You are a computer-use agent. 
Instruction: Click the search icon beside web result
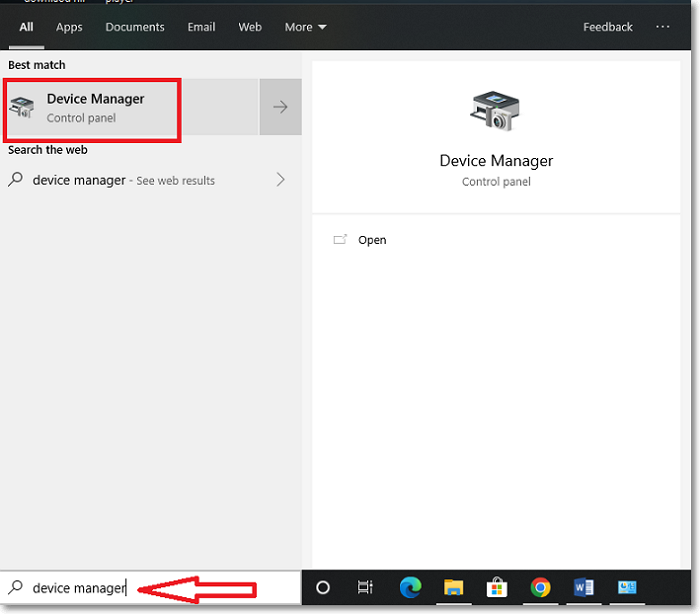[x=16, y=180]
